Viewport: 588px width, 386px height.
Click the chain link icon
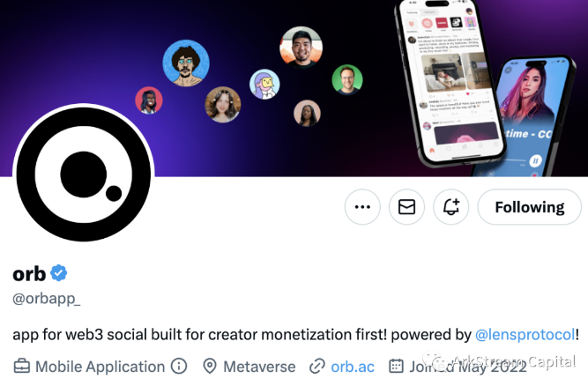[316, 366]
